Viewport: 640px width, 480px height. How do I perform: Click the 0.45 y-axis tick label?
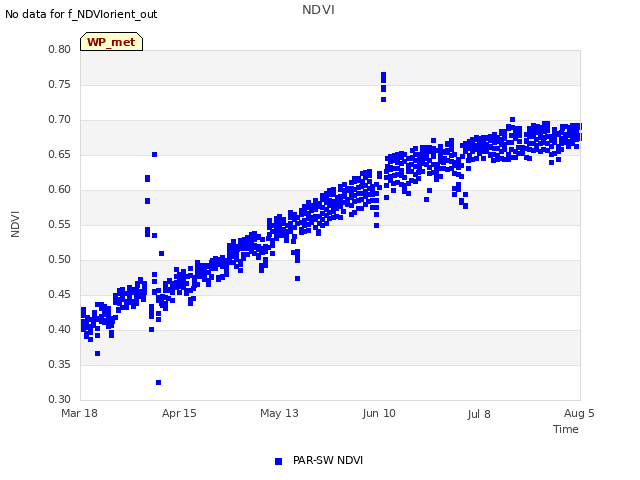pyautogui.click(x=60, y=294)
